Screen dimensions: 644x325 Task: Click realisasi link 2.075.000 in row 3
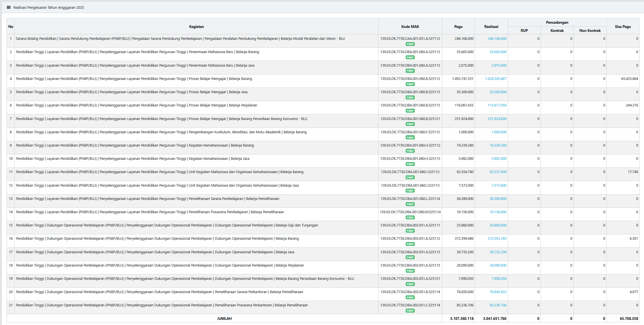click(499, 66)
